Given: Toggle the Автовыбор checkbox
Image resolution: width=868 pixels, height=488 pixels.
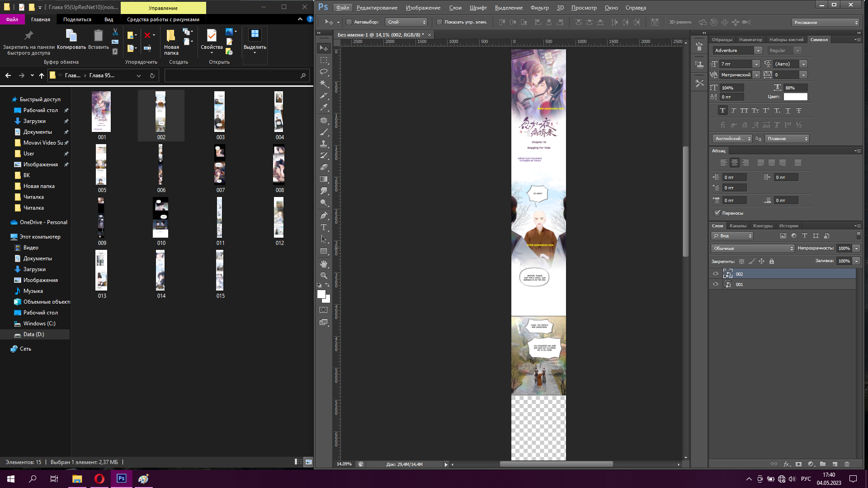Looking at the screenshot, I should pyautogui.click(x=349, y=22).
